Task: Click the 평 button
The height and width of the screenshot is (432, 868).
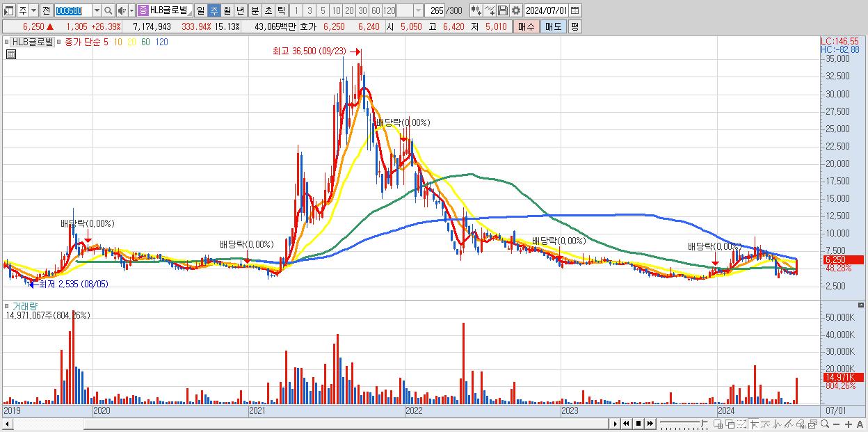Action: point(574,26)
